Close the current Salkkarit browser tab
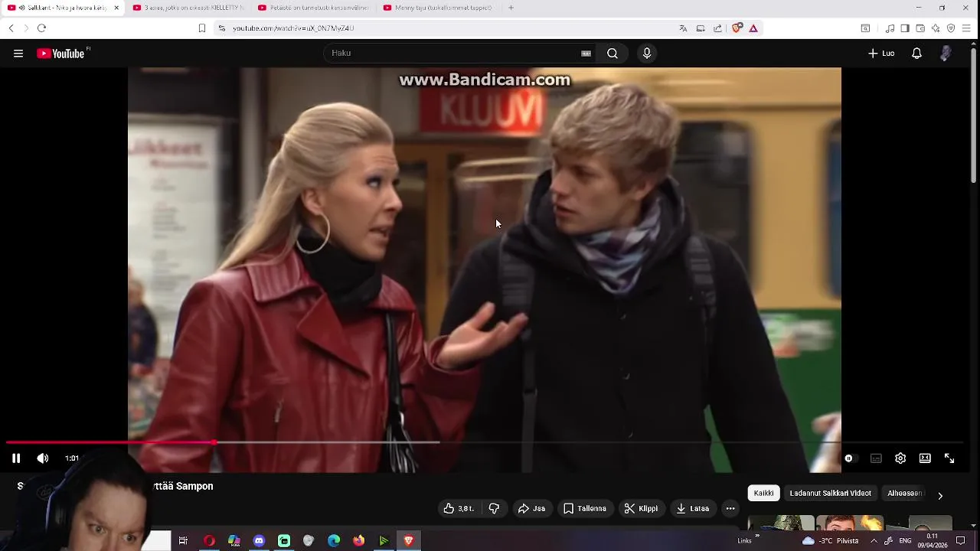The height and width of the screenshot is (551, 980). pyautogui.click(x=116, y=8)
